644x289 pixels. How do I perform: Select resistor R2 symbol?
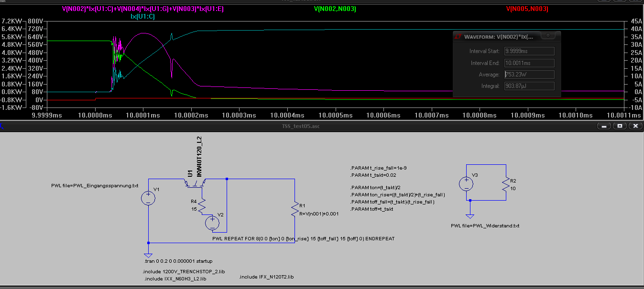point(506,184)
